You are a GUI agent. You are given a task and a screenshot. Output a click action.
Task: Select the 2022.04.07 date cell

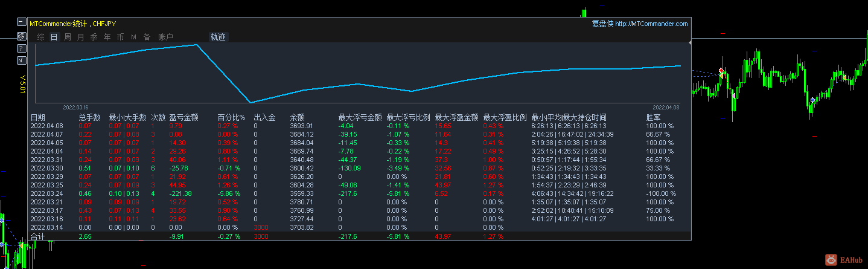(46, 134)
